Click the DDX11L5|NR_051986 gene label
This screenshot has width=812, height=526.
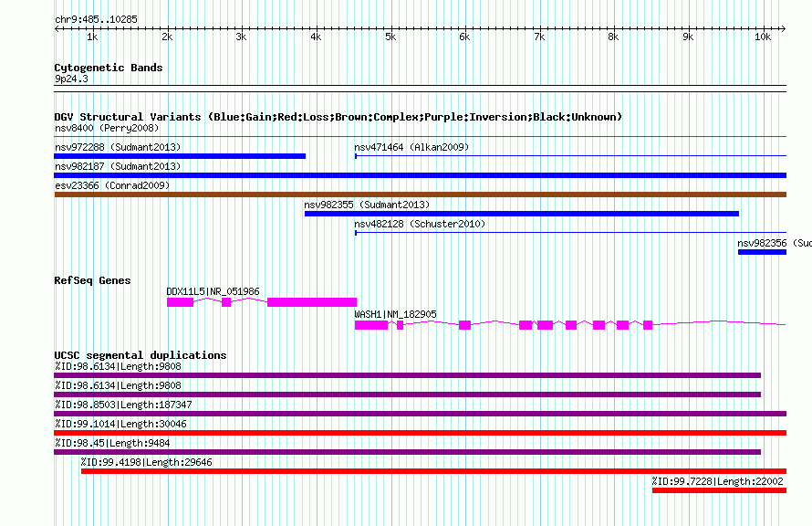213,291
